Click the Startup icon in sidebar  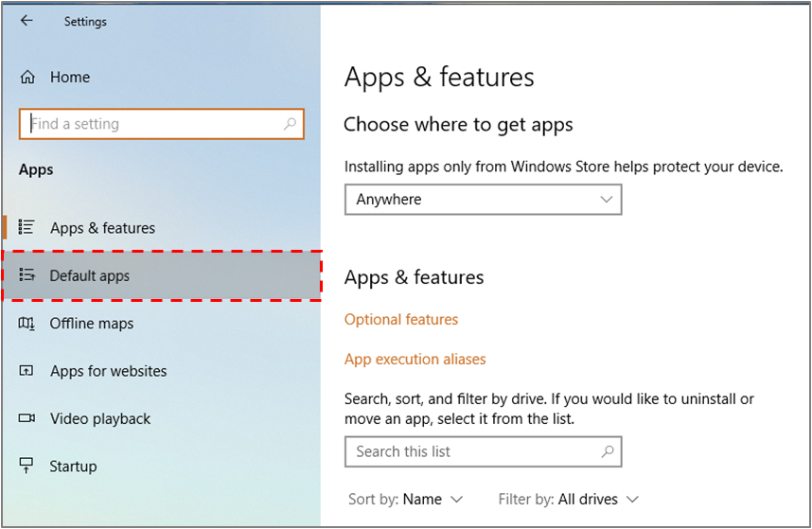pos(26,466)
